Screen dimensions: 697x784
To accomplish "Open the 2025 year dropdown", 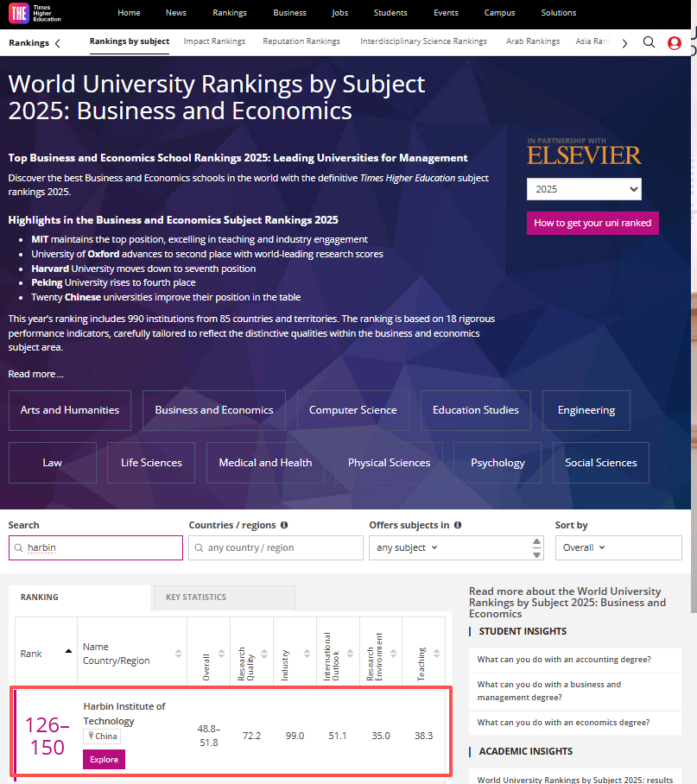I will click(x=584, y=189).
